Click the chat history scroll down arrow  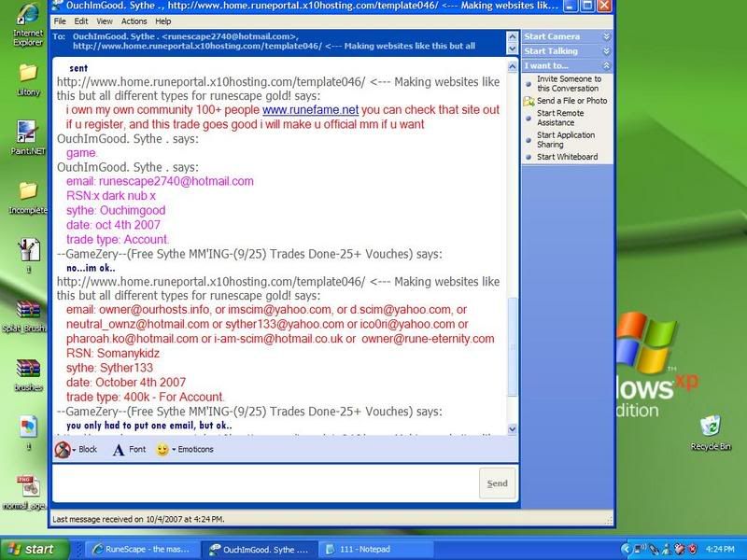[x=512, y=429]
